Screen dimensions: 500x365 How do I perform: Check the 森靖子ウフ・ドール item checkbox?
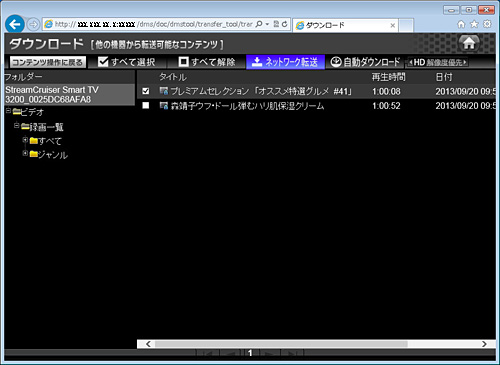click(146, 106)
